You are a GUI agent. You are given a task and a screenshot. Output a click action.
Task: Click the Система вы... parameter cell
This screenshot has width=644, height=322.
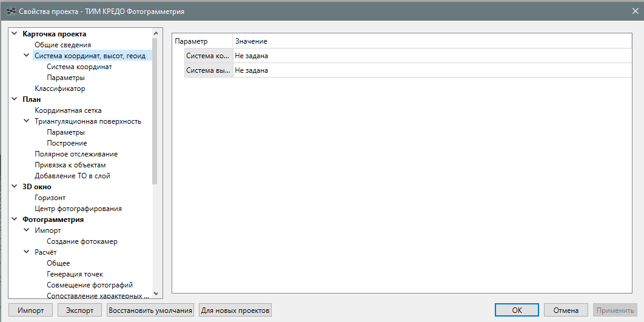[209, 70]
